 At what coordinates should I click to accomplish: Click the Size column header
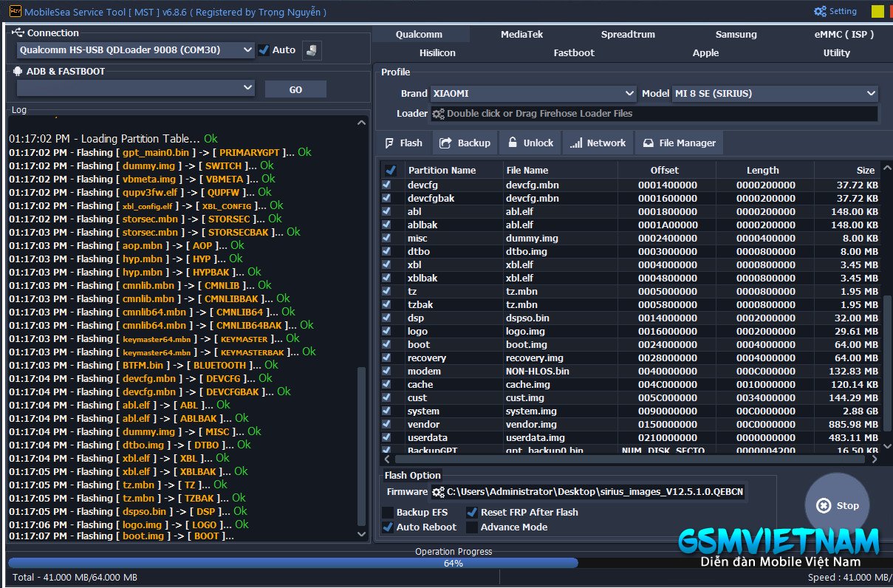pos(848,170)
